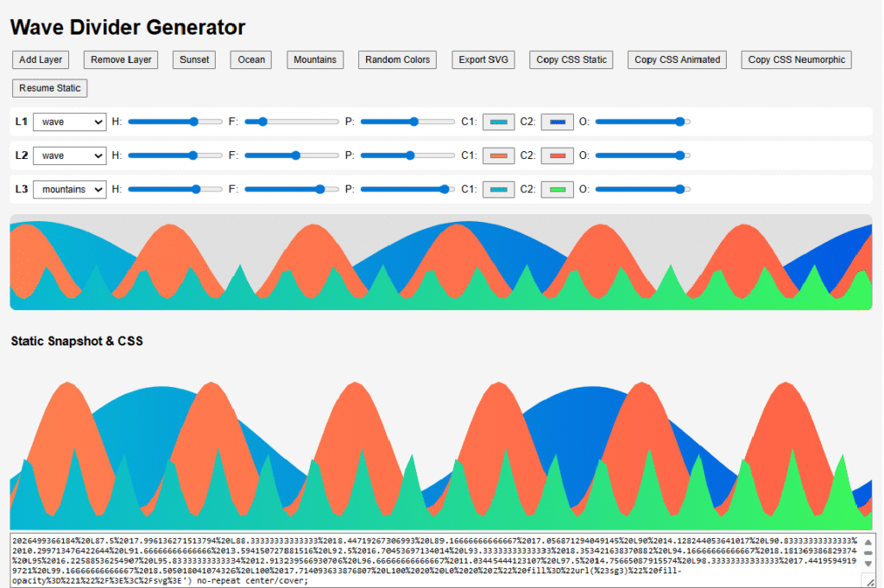Open the C1 color picker for L1
Image resolution: width=884 pixels, height=588 pixels.
498,122
